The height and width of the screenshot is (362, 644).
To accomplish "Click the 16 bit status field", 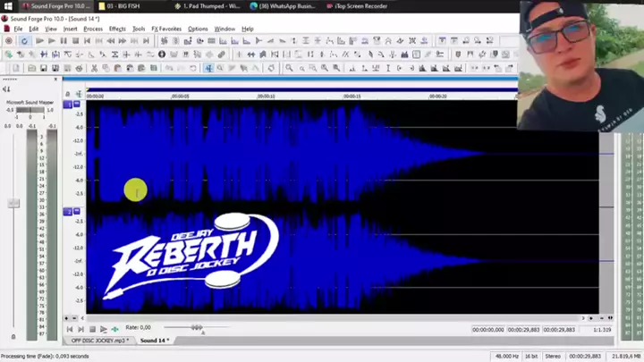I will 531,357.
